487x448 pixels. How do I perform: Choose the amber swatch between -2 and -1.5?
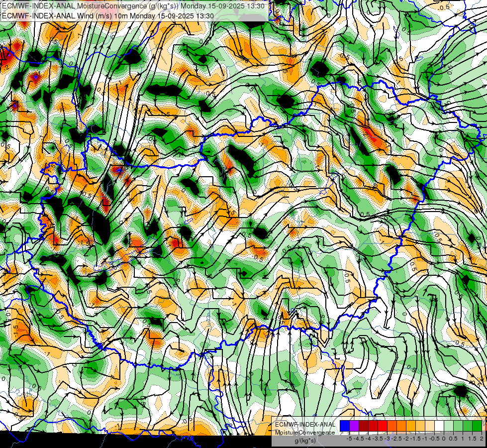click(x=411, y=426)
